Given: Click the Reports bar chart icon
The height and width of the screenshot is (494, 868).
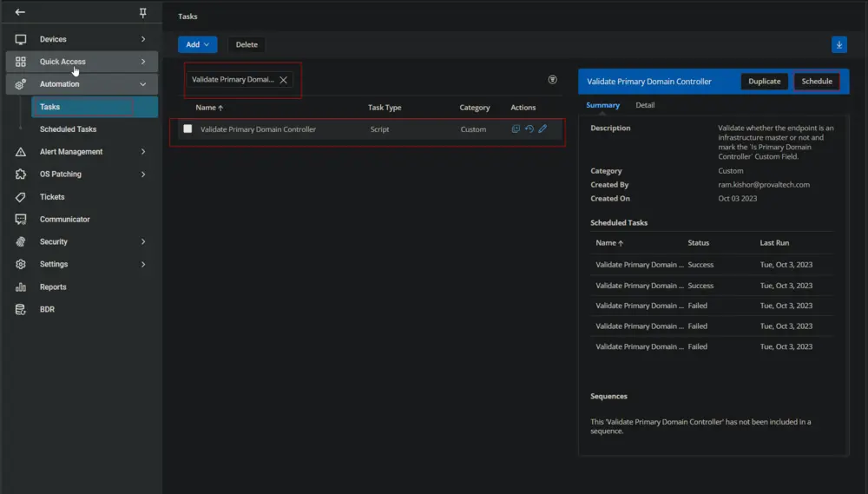Looking at the screenshot, I should 21,287.
